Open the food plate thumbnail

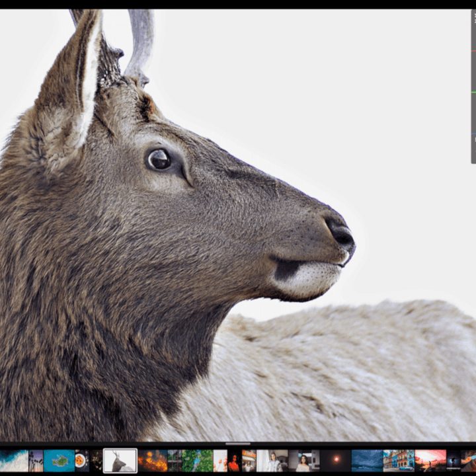[x=82, y=461]
